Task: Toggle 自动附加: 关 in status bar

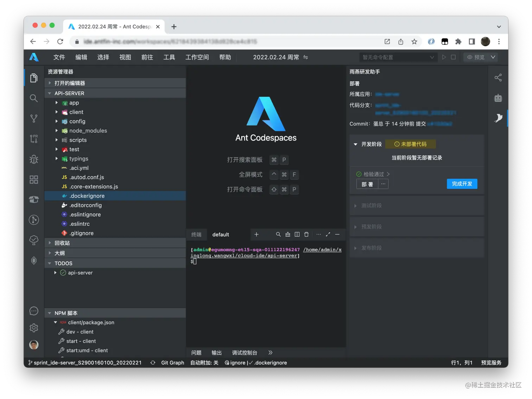Action: (204, 363)
